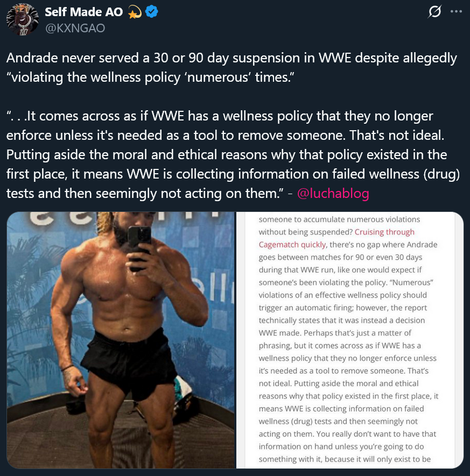The width and height of the screenshot is (470, 476).
Task: Open the gym mirror selfie photo
Action: point(121,340)
